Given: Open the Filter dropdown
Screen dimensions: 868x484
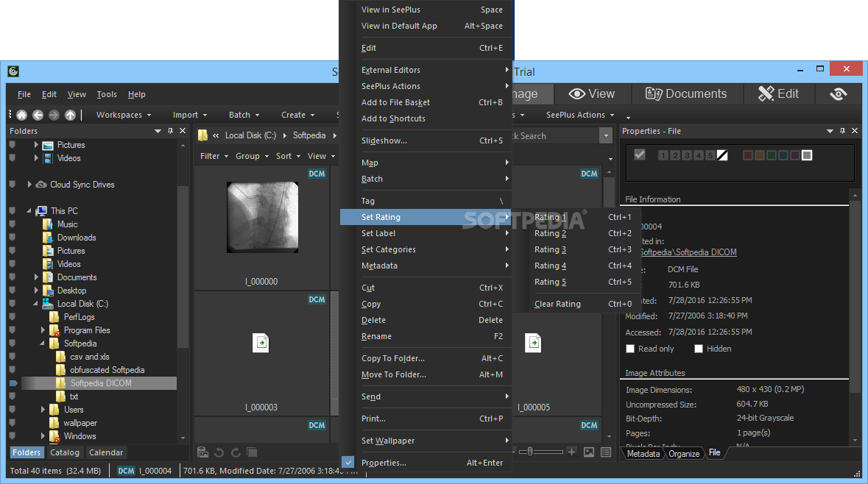Looking at the screenshot, I should [214, 156].
